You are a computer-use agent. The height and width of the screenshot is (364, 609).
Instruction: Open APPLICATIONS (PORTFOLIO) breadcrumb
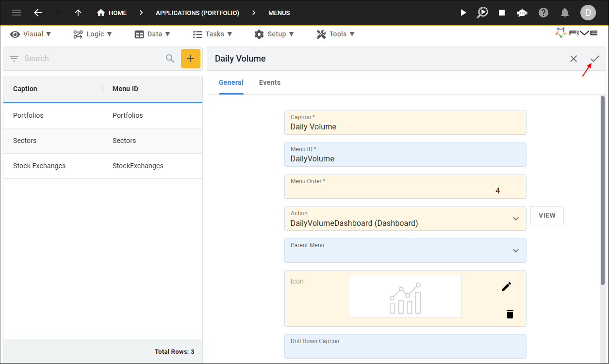[198, 13]
